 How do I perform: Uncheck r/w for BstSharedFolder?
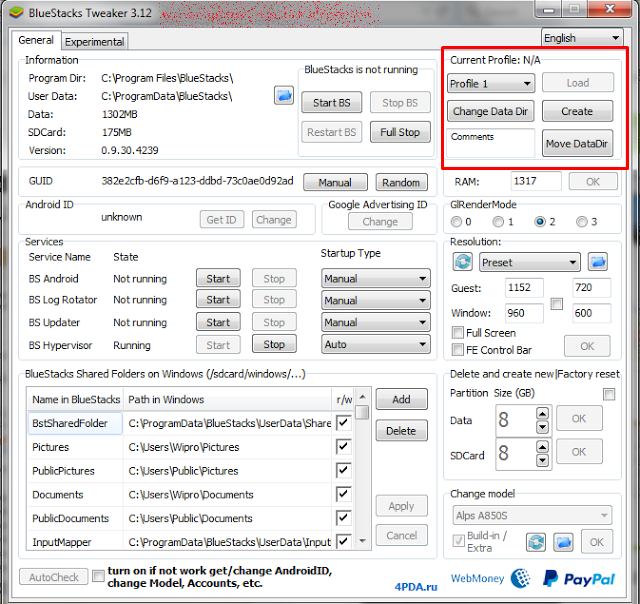pyautogui.click(x=343, y=423)
